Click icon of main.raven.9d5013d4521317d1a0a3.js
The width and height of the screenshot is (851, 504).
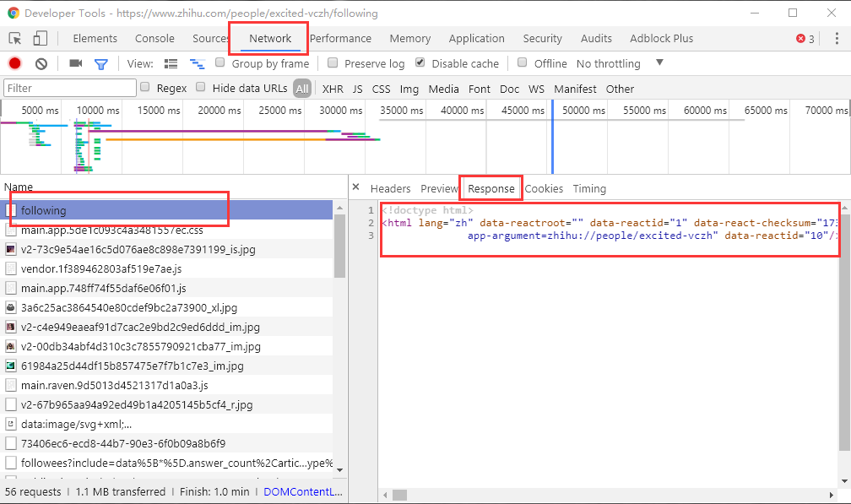(10, 385)
